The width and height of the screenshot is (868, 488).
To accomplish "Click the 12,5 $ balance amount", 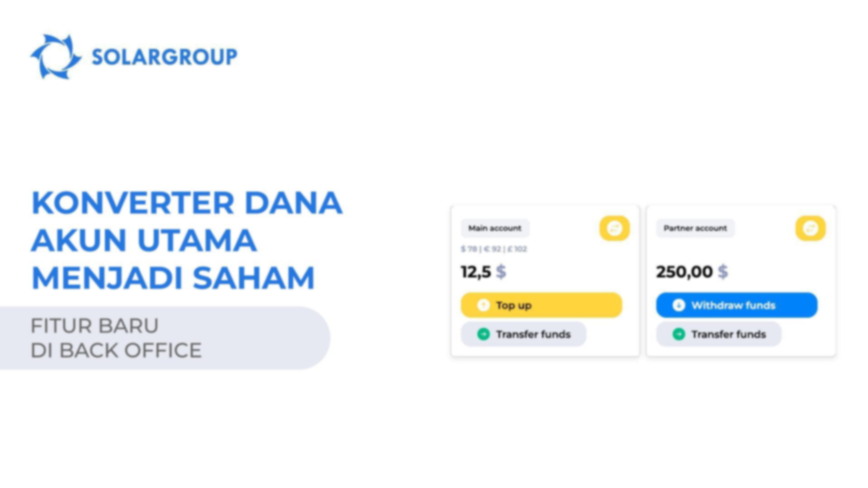I will 483,272.
